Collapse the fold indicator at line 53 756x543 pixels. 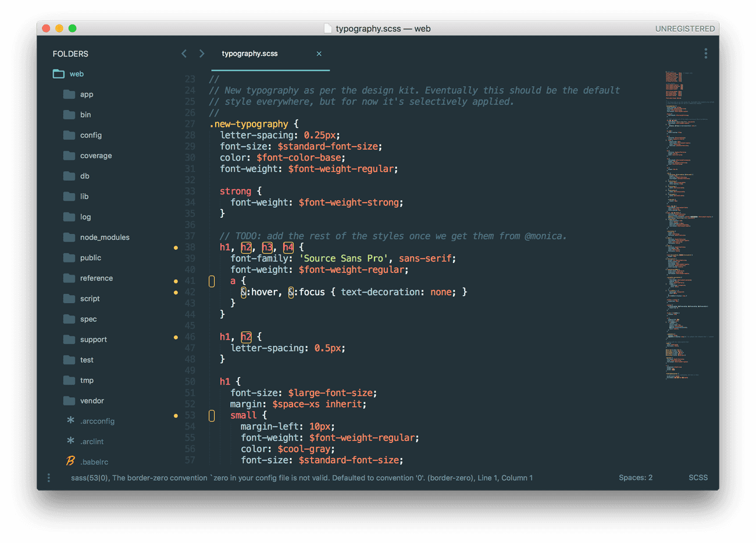pyautogui.click(x=212, y=415)
